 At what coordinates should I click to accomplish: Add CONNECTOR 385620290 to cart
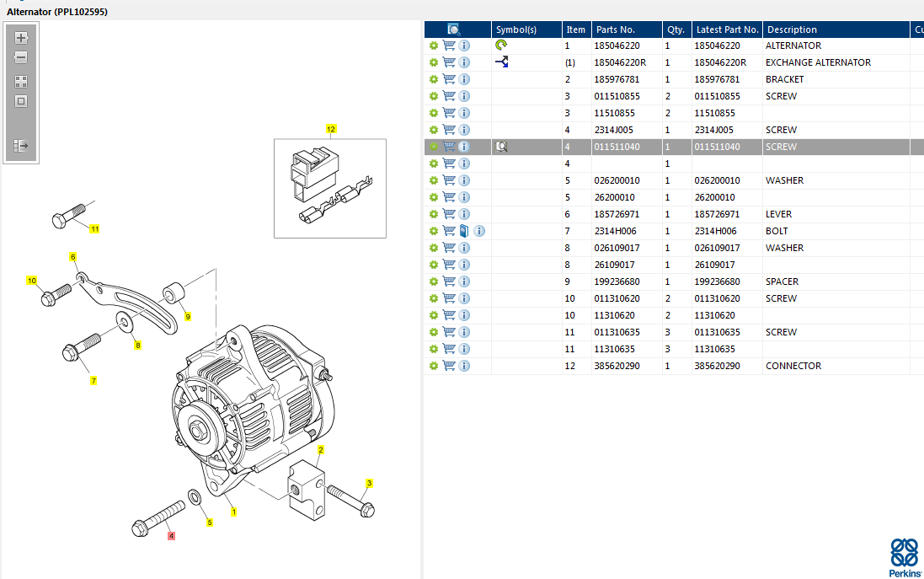click(x=449, y=366)
